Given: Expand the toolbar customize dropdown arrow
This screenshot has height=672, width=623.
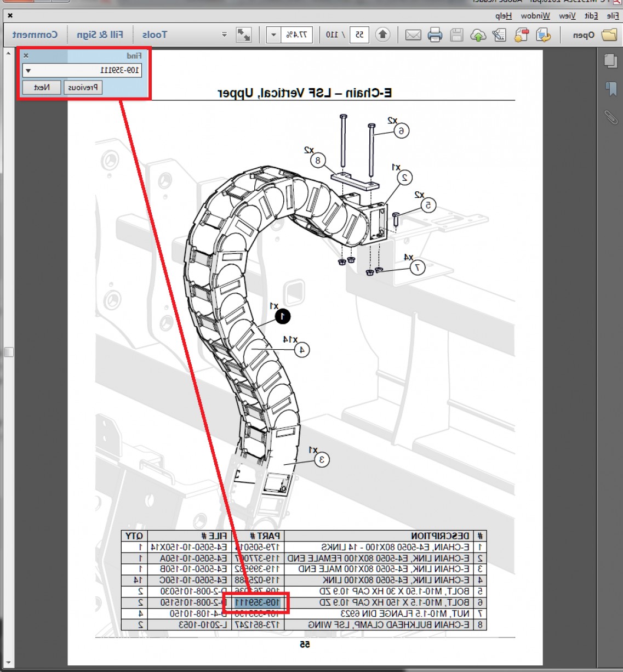Looking at the screenshot, I should tap(224, 35).
